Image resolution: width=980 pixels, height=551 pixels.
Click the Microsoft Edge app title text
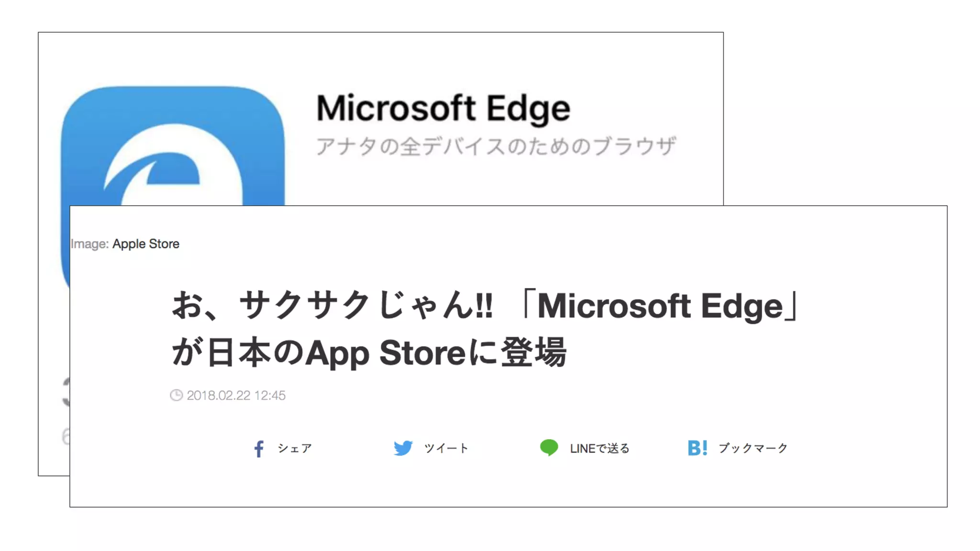pyautogui.click(x=443, y=108)
